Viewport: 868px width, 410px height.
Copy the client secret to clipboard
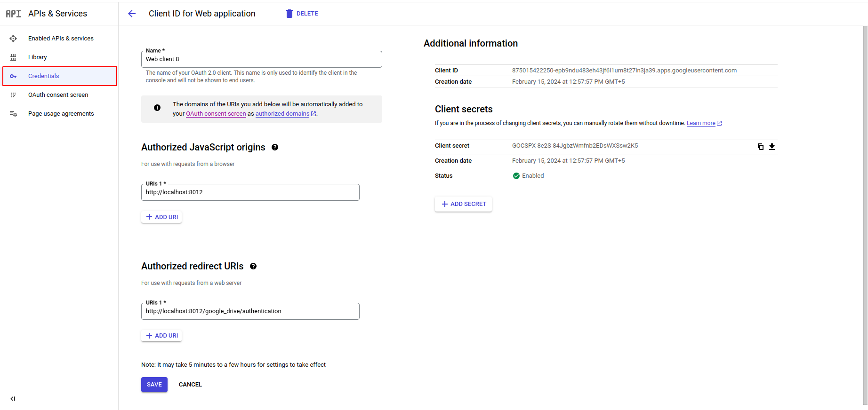click(760, 147)
